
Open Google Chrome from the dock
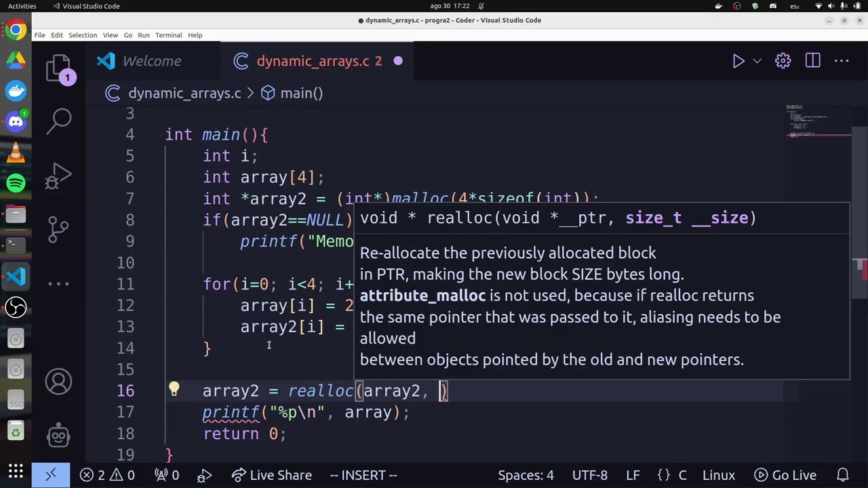pyautogui.click(x=16, y=30)
